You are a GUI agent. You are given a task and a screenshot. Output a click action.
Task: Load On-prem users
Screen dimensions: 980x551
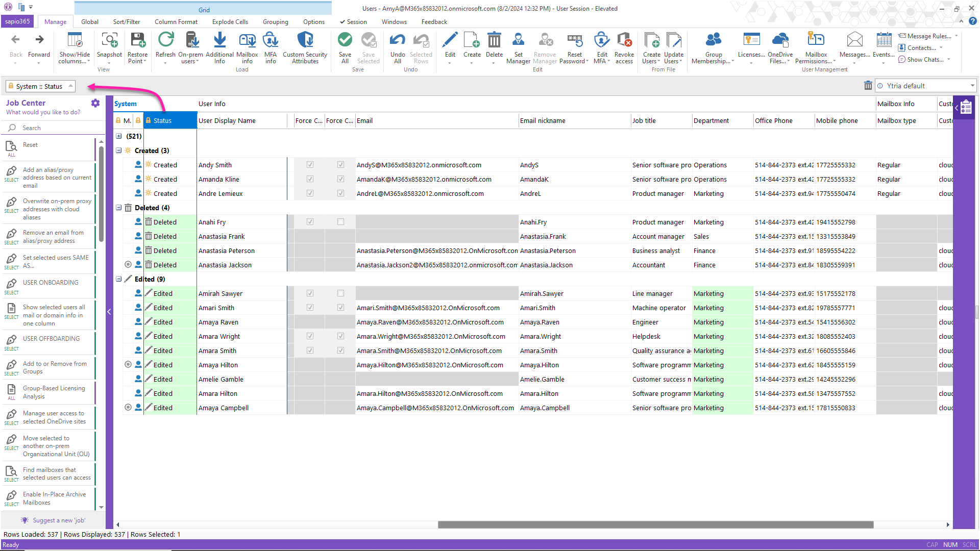190,47
